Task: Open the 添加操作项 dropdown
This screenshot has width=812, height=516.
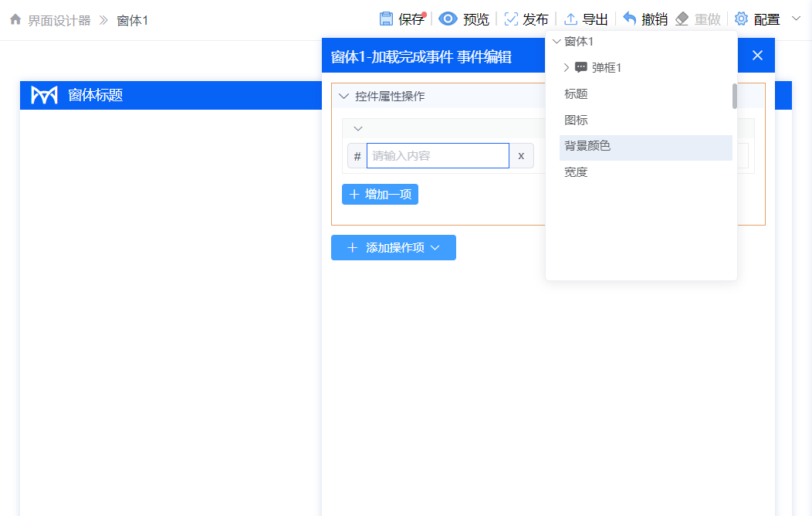Action: [x=393, y=248]
